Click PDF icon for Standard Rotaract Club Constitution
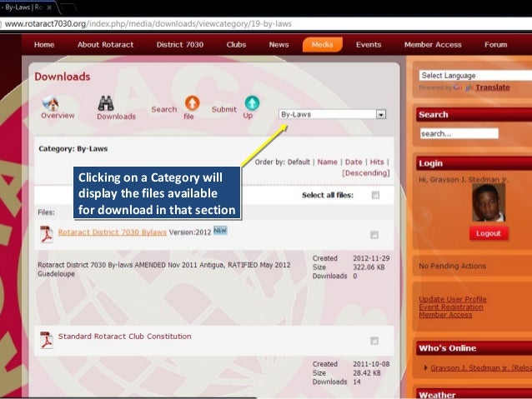Viewport: 532px width, 399px height. (47, 340)
